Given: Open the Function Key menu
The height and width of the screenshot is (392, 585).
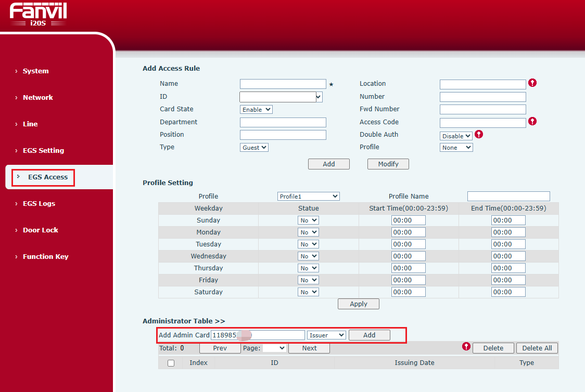Looking at the screenshot, I should (x=45, y=256).
